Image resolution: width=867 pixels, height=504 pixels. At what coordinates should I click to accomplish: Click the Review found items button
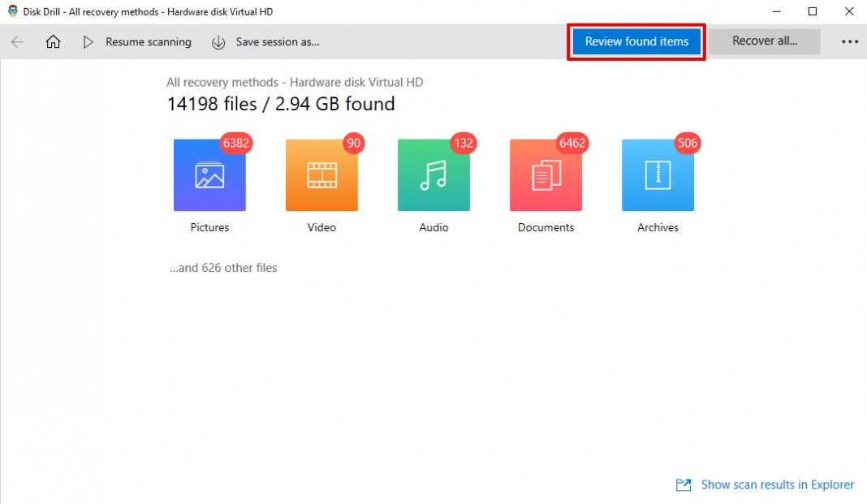point(636,41)
